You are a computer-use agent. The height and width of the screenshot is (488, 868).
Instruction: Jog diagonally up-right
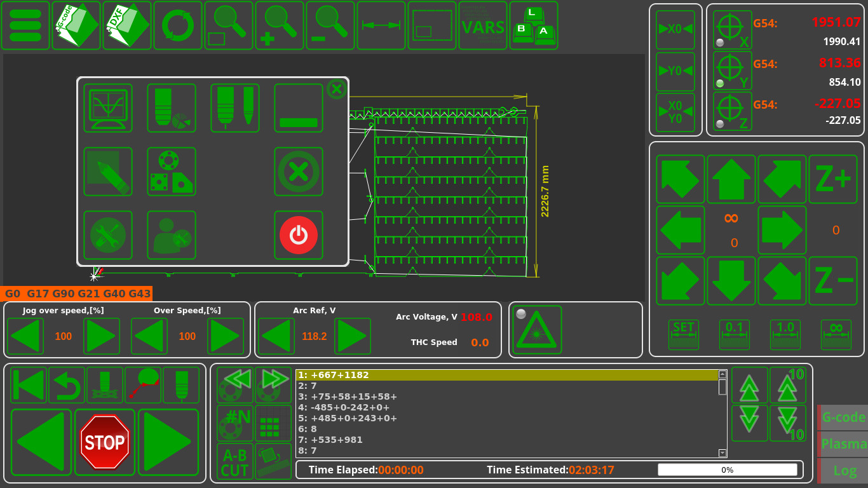782,179
